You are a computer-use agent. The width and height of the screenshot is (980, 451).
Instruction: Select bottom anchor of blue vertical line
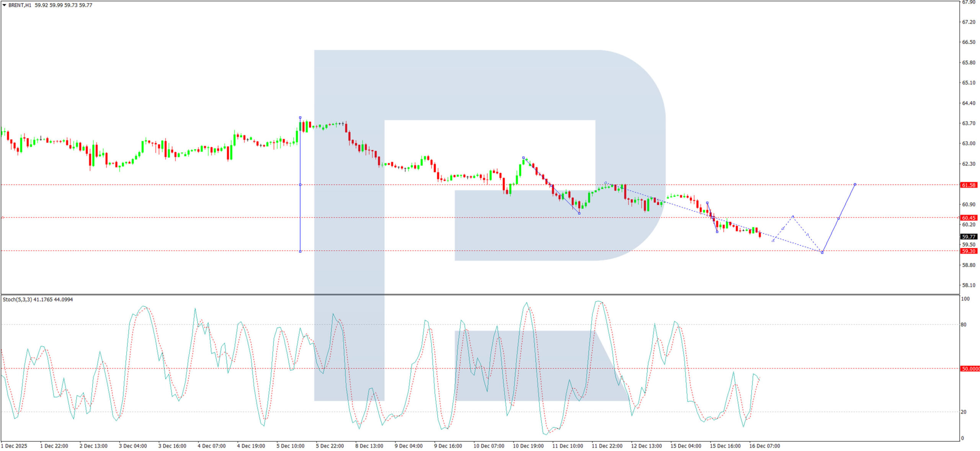[x=300, y=251]
